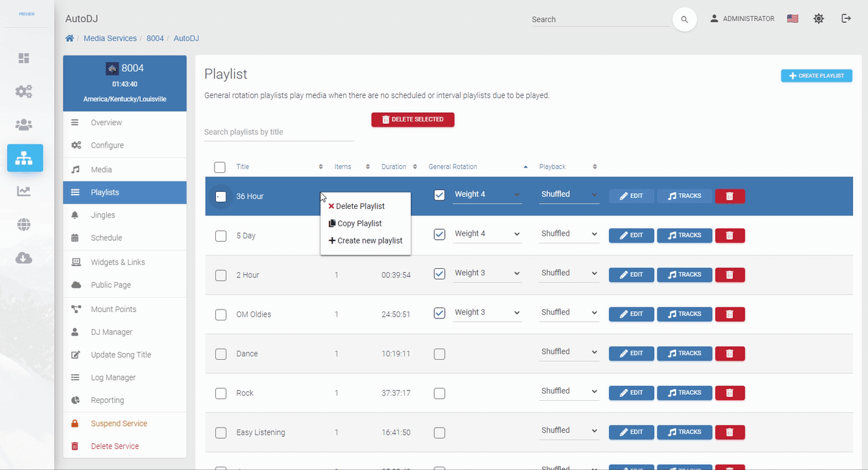Open the Weight 4 dropdown for 5 Day
Image resolution: width=868 pixels, height=470 pixels.
pos(487,234)
